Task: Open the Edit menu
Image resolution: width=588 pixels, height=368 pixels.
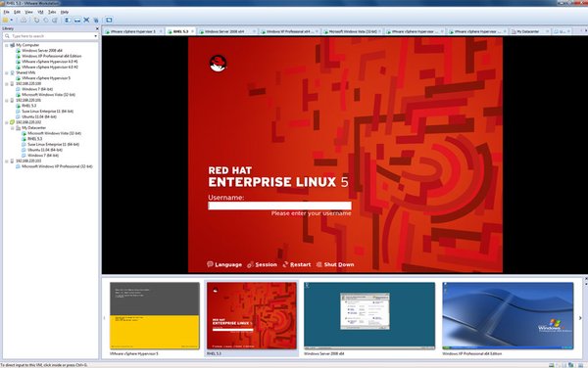Action: tap(18, 12)
